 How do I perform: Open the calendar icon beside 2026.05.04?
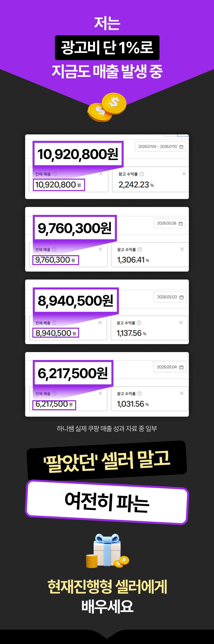pos(181,367)
